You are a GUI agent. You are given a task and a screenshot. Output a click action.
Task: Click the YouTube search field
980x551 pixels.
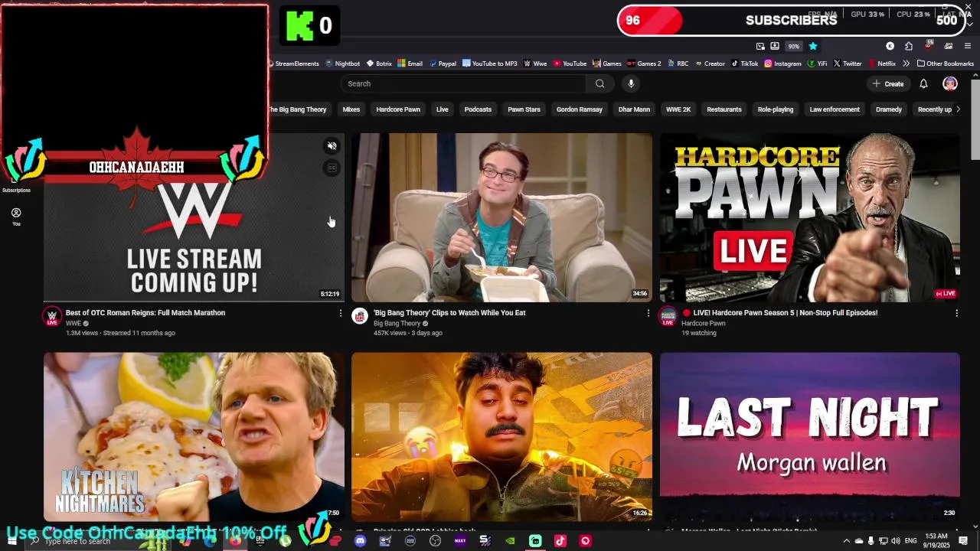463,83
